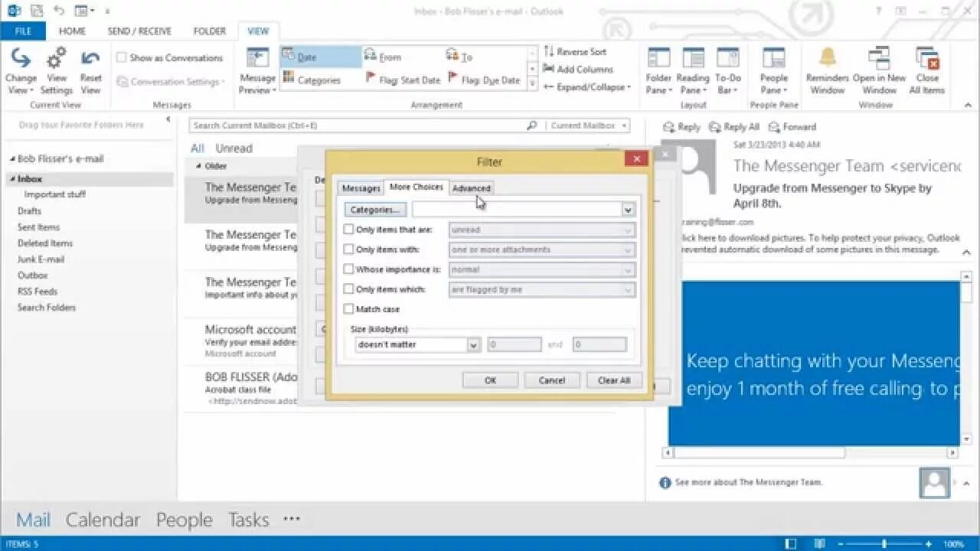Image resolution: width=980 pixels, height=551 pixels.
Task: Arrange messages by Date
Action: click(x=320, y=57)
